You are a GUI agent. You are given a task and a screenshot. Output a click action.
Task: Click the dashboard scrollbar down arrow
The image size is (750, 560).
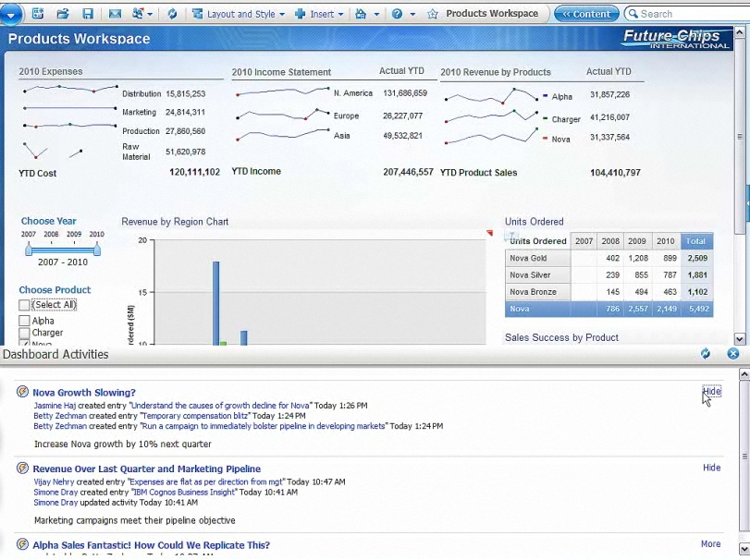pos(740,339)
